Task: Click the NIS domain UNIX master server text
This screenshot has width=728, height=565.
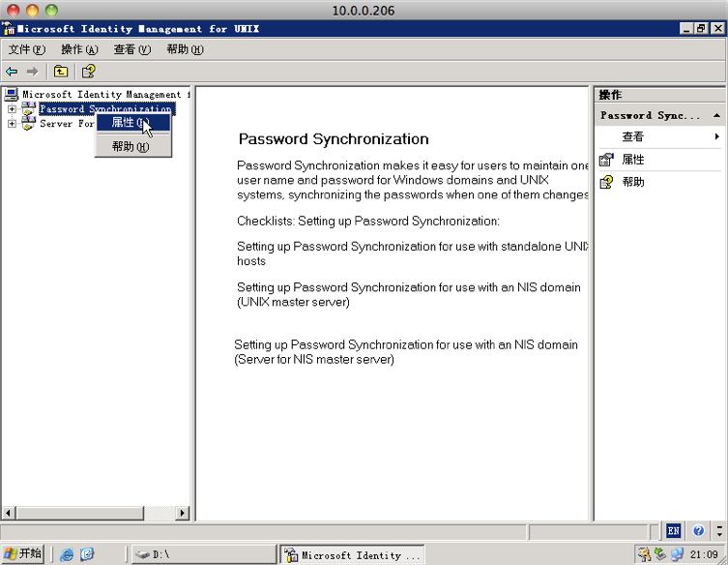Action: click(x=409, y=294)
